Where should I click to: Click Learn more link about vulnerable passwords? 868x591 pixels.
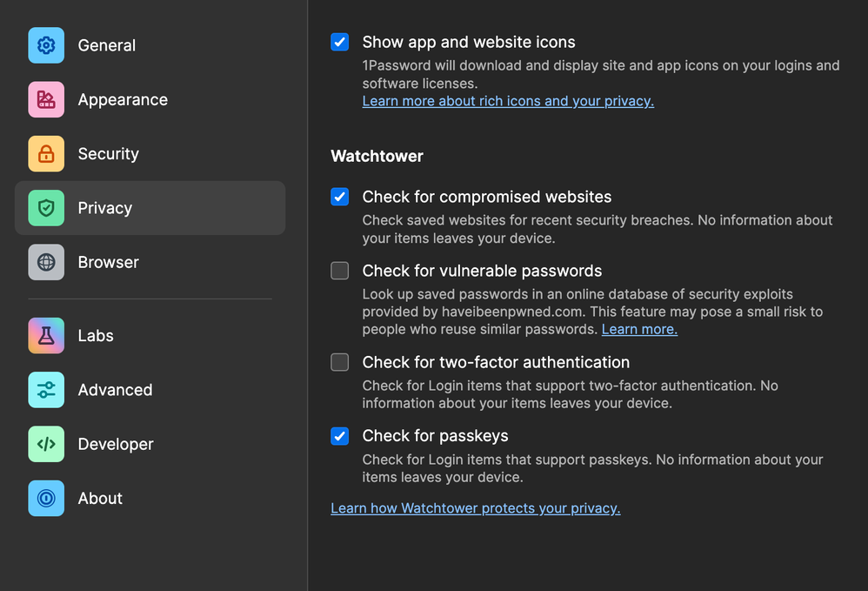(x=639, y=329)
